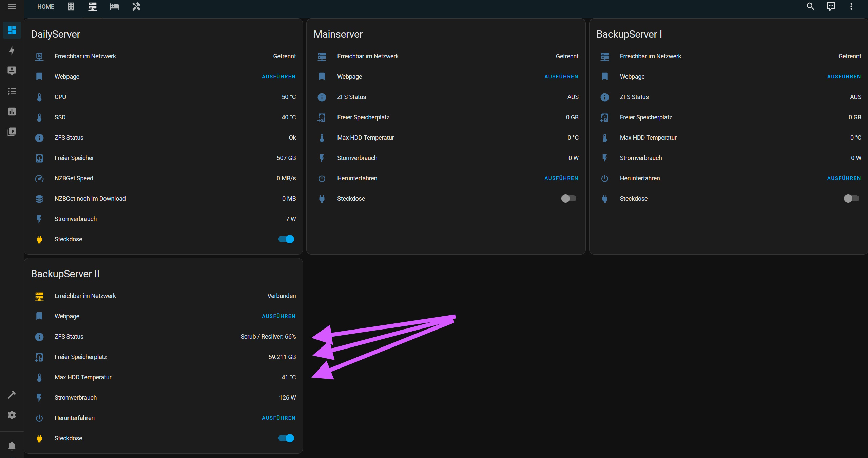The image size is (868, 458).
Task: Open Developer tools hammer icon in sidebar
Action: [x=12, y=394]
